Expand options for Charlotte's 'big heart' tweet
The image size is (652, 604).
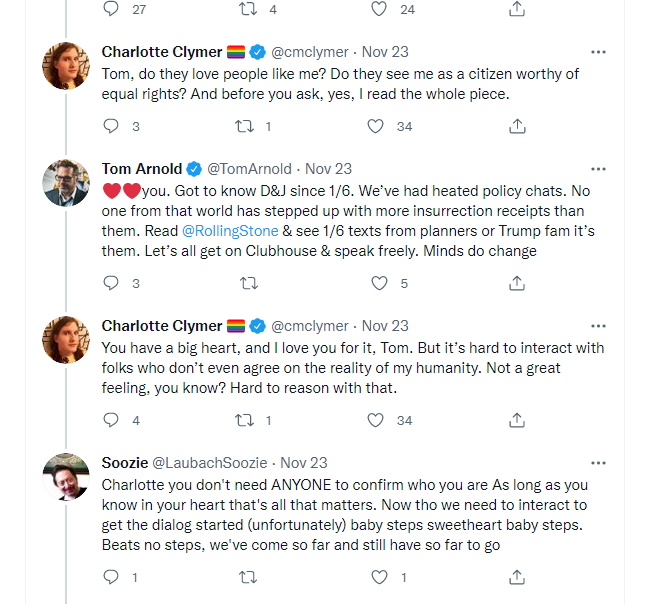point(598,326)
